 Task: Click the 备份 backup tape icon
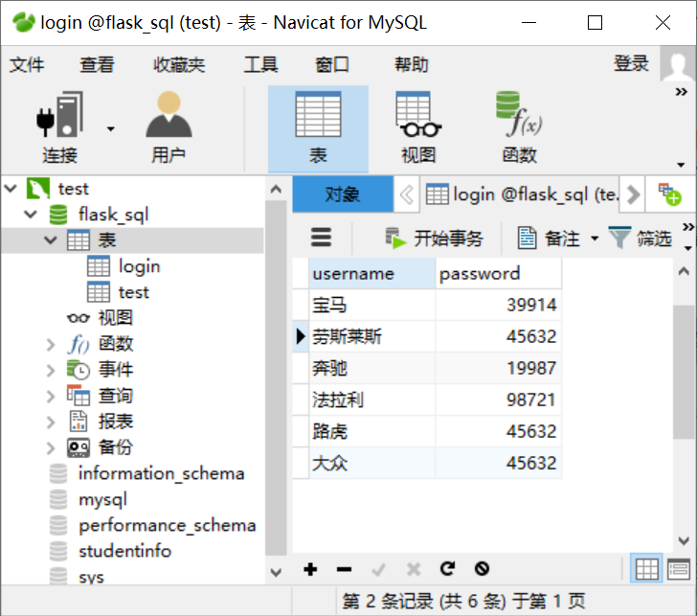[79, 447]
